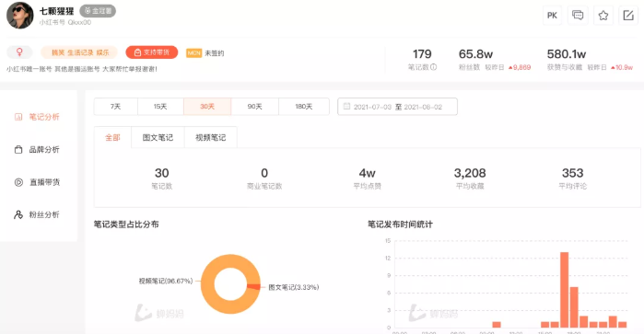This screenshot has height=334, width=644.
Task: Open the date range picker field
Action: coord(397,107)
